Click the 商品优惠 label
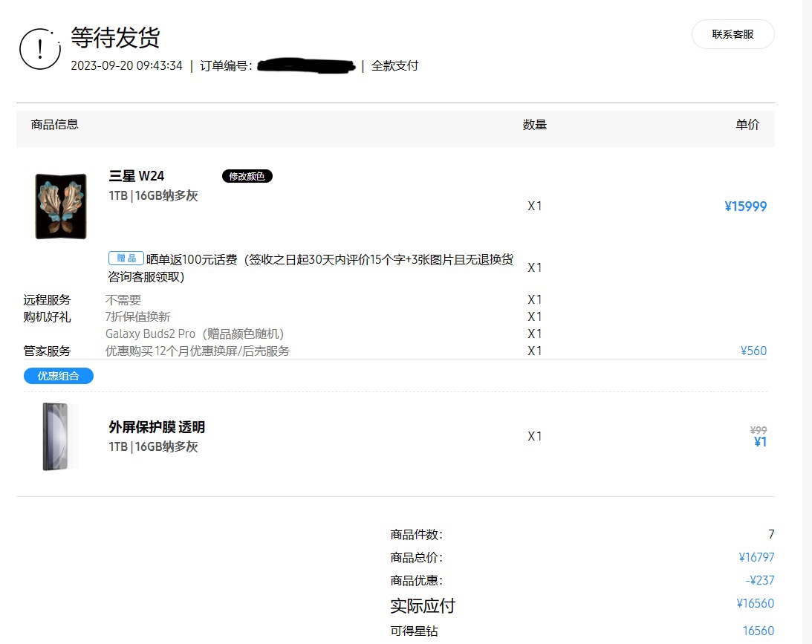 416,581
